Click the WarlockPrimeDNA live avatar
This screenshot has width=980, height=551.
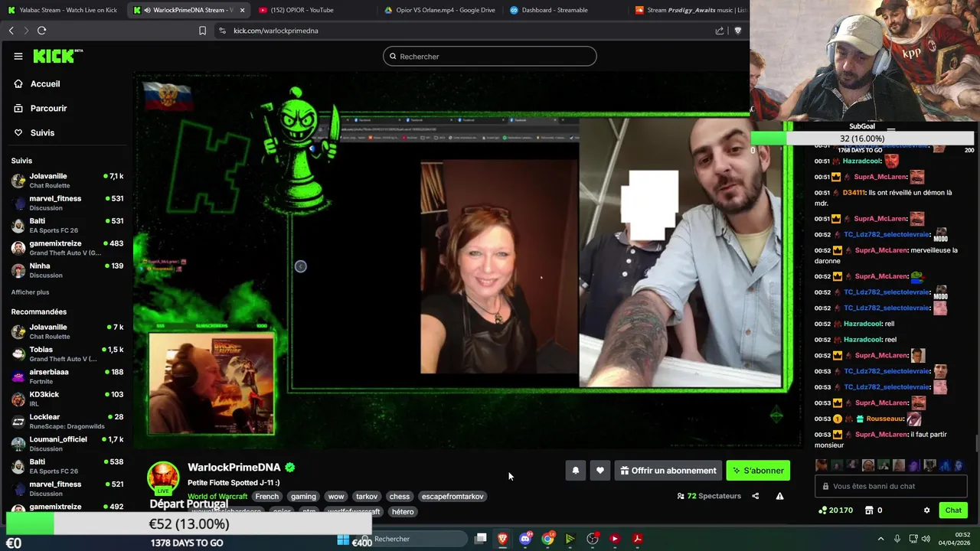[x=163, y=478]
